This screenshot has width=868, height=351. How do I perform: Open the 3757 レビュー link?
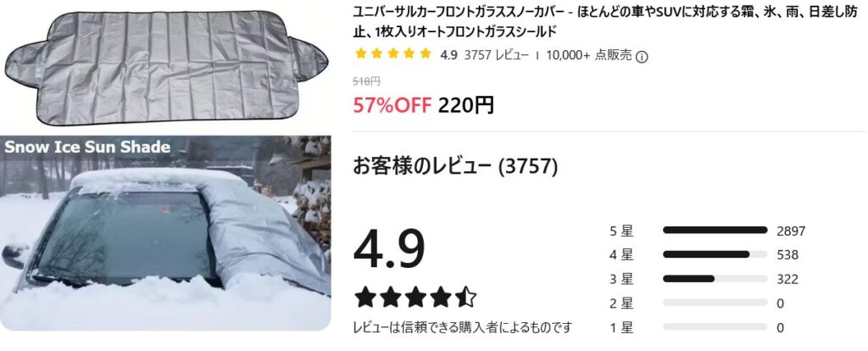(x=497, y=55)
